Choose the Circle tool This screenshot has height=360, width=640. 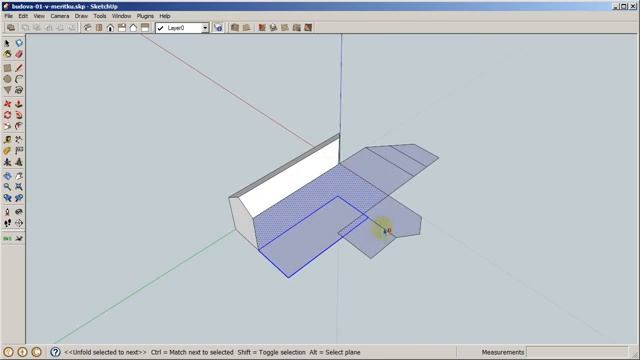pos(7,79)
